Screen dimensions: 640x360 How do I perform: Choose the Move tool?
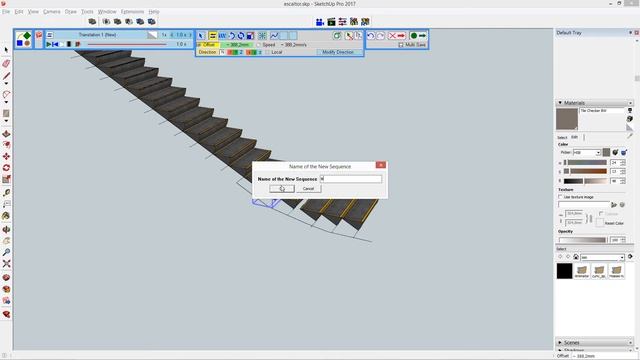(x=6, y=156)
